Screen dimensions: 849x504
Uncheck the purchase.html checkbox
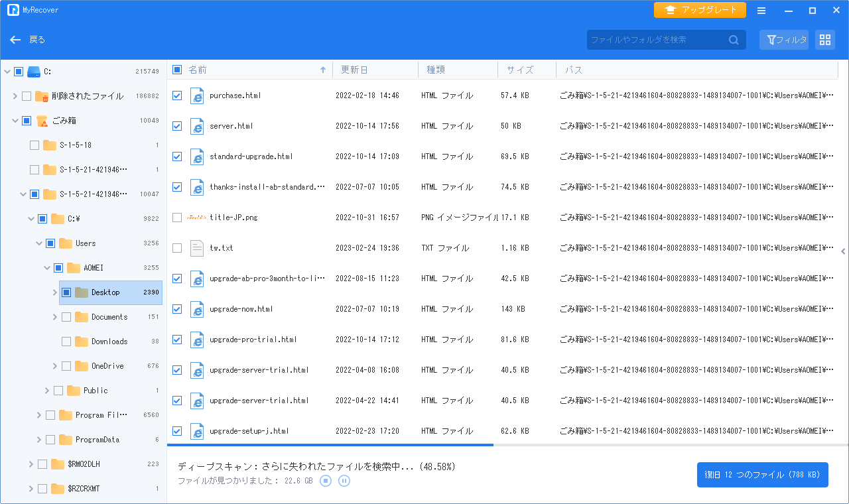(x=177, y=95)
